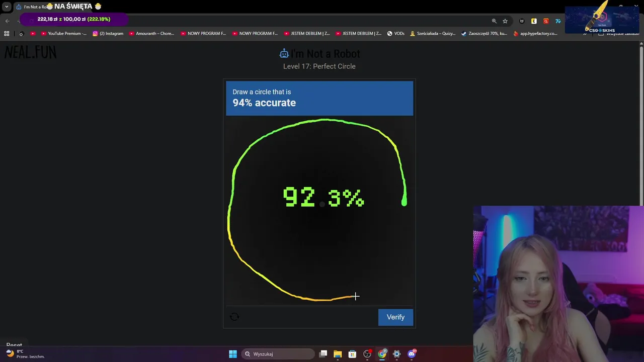Open the weather widget showing 8°C

click(25, 354)
